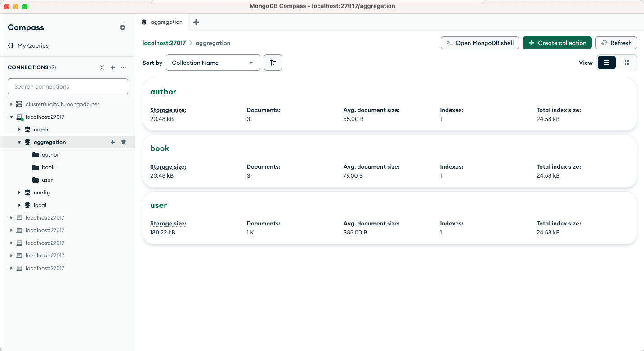Click Open MongoDB shell button
644x351 pixels.
point(480,43)
